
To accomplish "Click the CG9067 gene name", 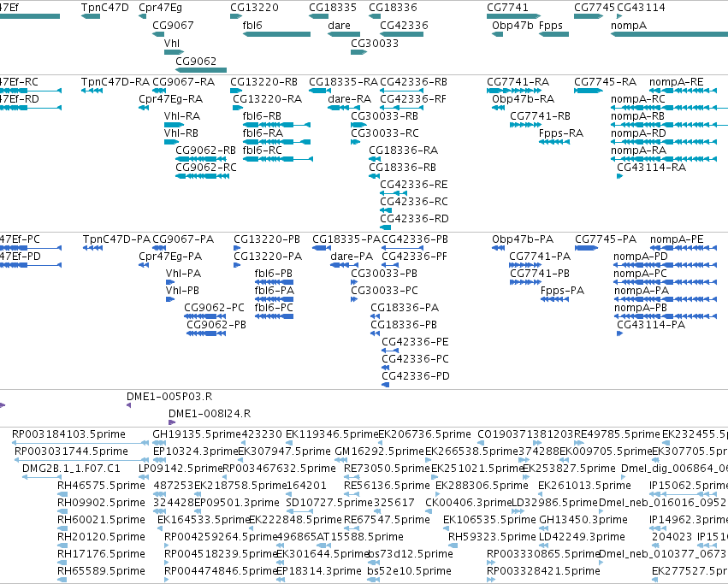I will point(173,25).
